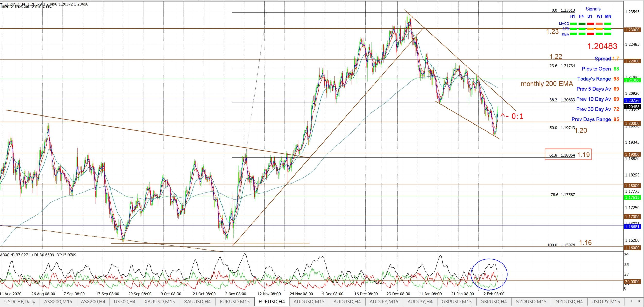This screenshot has width=644, height=307.
Task: Open the GBPUSD,H4 chart tab
Action: click(494, 301)
